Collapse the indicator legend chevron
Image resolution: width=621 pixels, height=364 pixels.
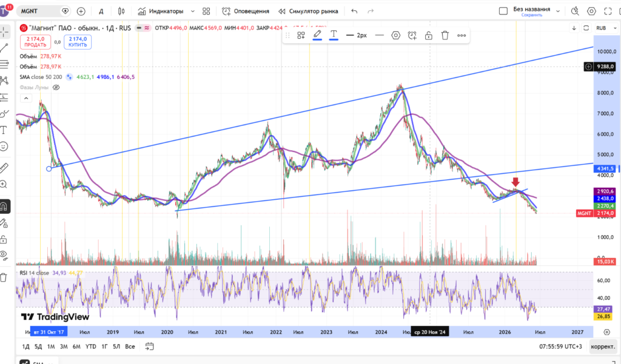(x=25, y=98)
